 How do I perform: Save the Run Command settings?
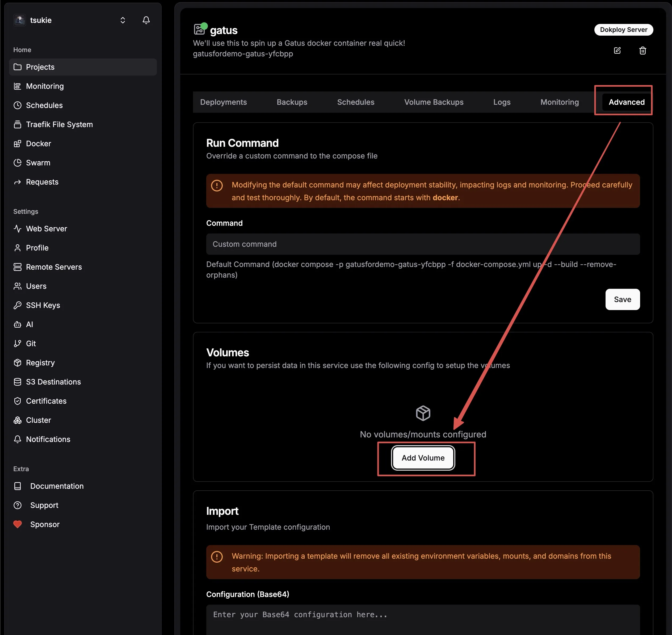(x=622, y=300)
